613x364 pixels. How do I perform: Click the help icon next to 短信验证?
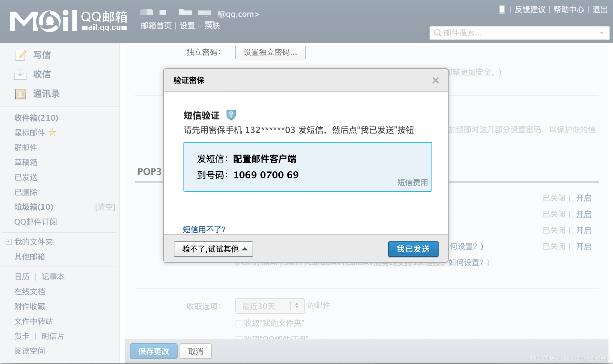[231, 115]
